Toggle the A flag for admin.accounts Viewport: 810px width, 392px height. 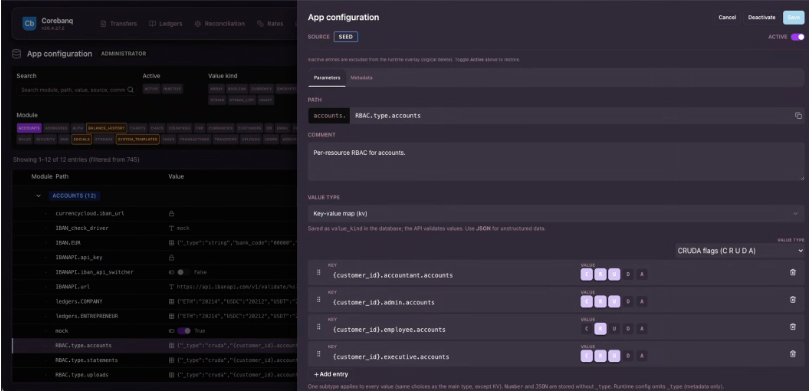coord(641,302)
